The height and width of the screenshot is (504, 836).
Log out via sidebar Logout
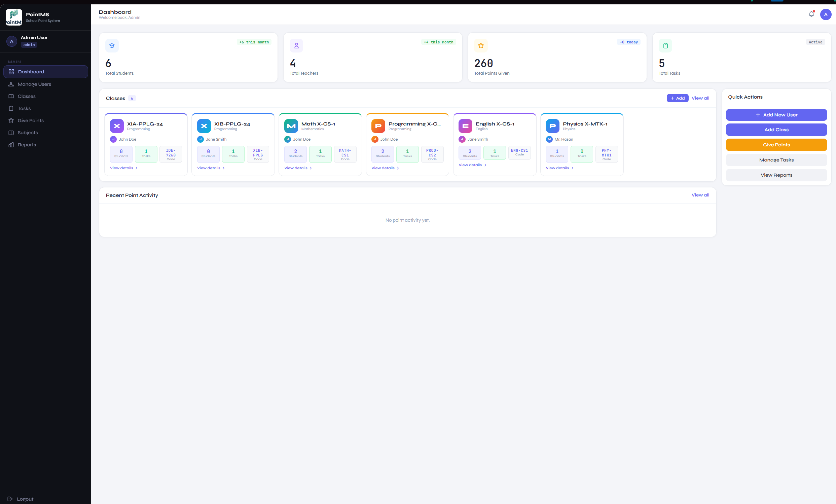click(x=21, y=499)
